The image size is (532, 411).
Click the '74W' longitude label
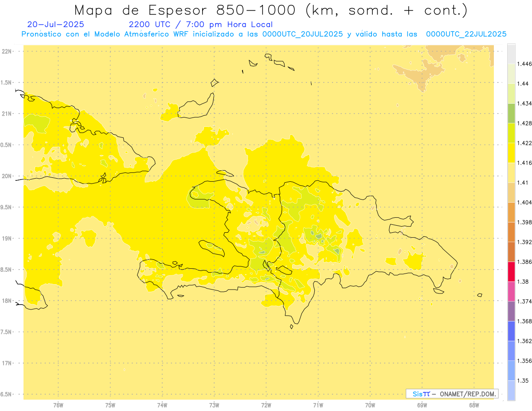tap(162, 405)
